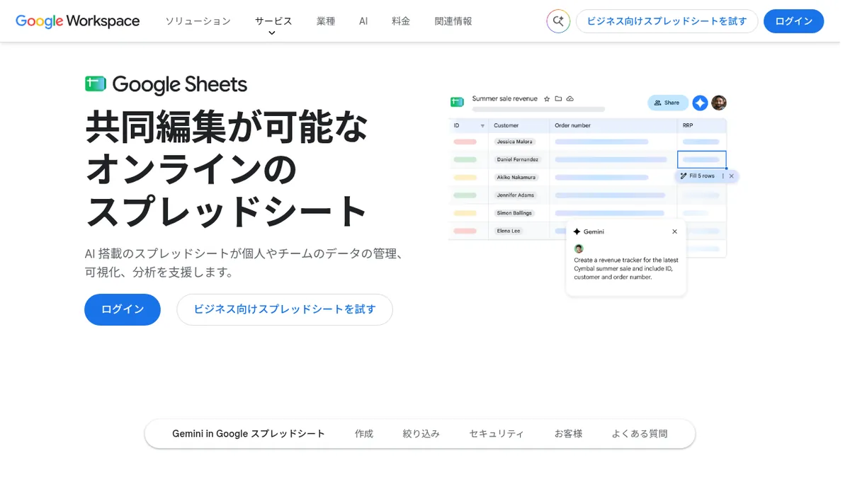The height and width of the screenshot is (504, 850).
Task: Go to the 料金 page
Action: (x=401, y=21)
